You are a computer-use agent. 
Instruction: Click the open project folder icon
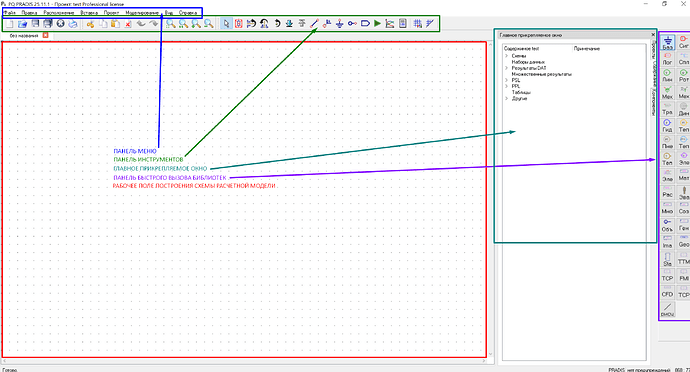coord(22,24)
